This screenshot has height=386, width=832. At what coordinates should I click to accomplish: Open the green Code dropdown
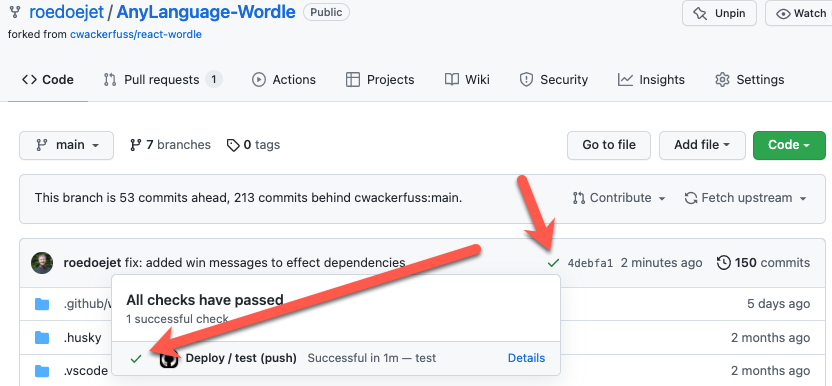(x=789, y=145)
